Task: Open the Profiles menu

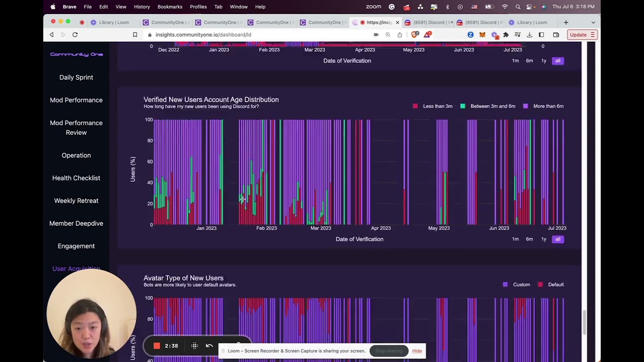Action: coord(198,7)
